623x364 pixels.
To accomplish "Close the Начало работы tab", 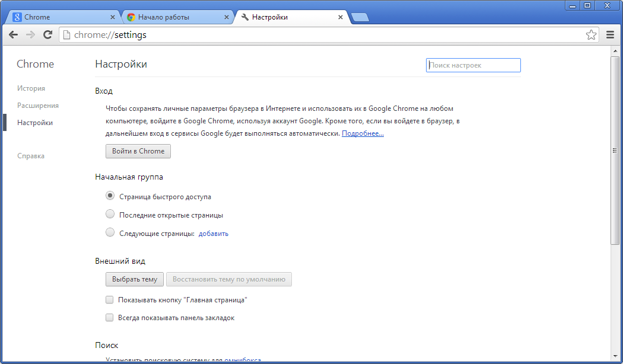I will tap(226, 17).
